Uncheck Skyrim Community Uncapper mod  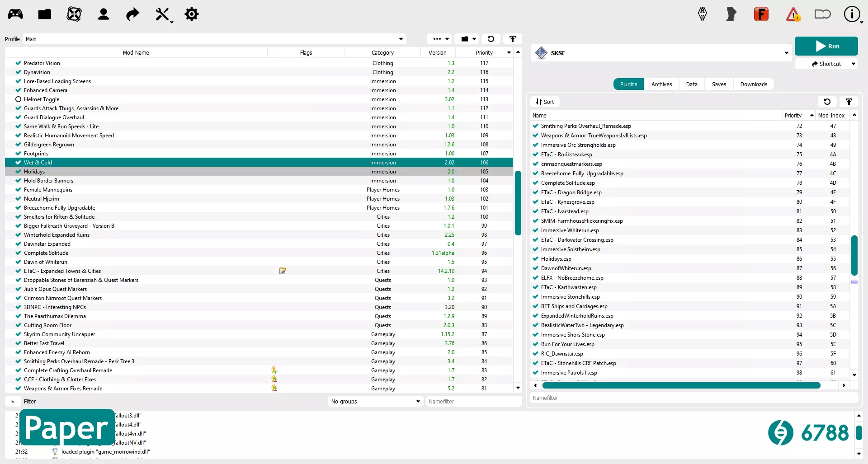point(18,334)
